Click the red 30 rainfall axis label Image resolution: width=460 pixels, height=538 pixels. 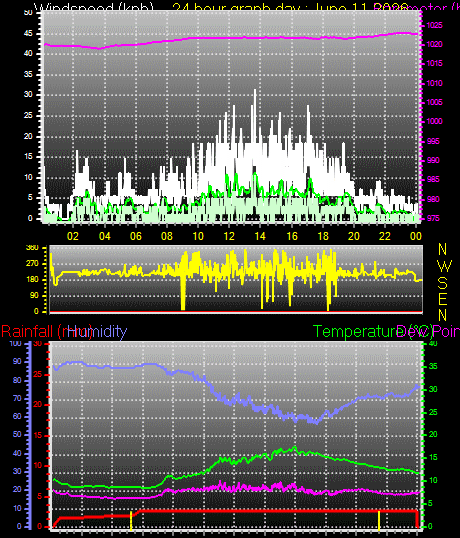[38, 343]
